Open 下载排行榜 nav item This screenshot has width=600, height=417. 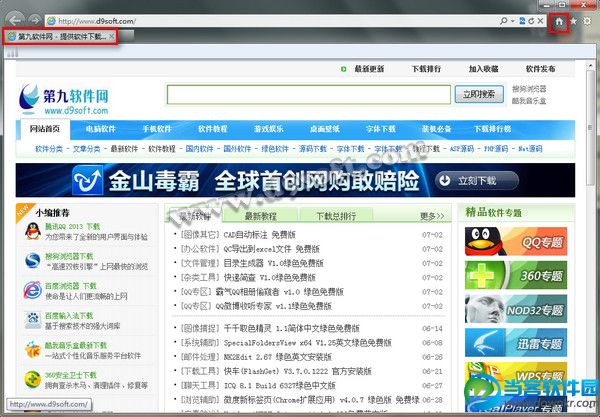[492, 129]
